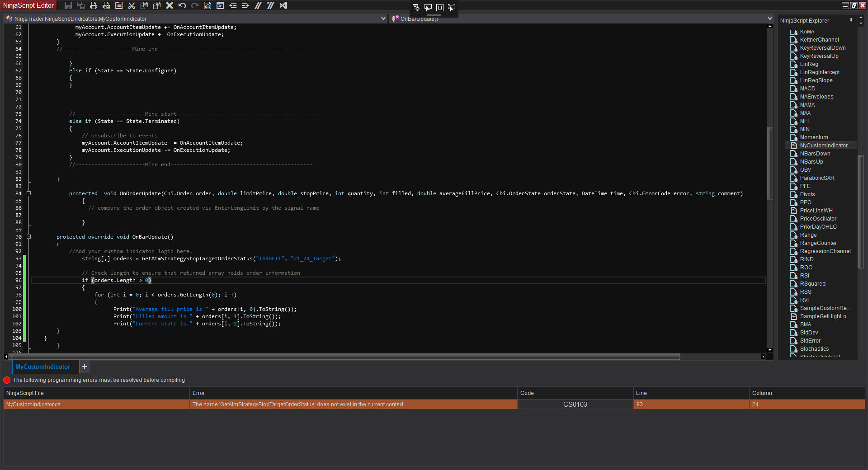Sort errors by the Line column header
868x470 pixels.
691,393
